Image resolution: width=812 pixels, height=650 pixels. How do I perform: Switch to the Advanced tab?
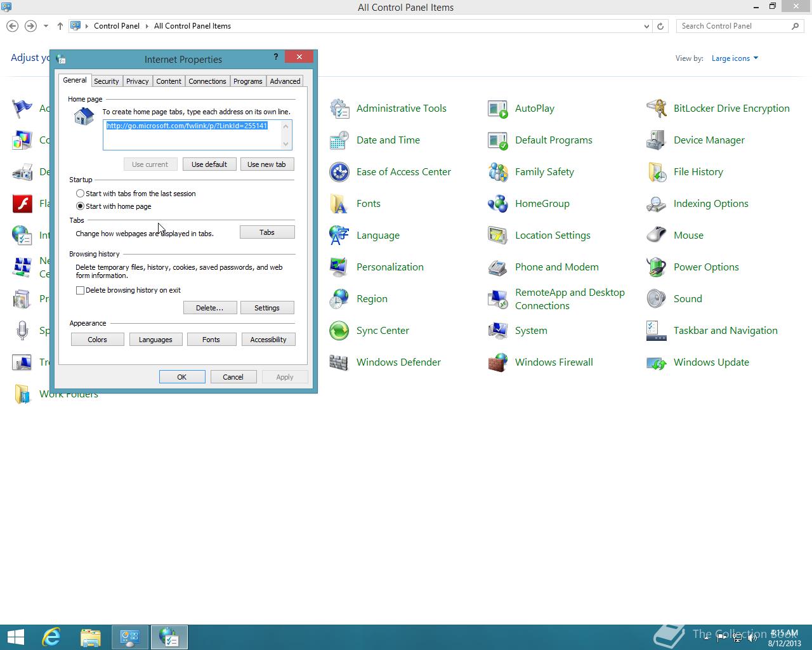click(x=285, y=81)
